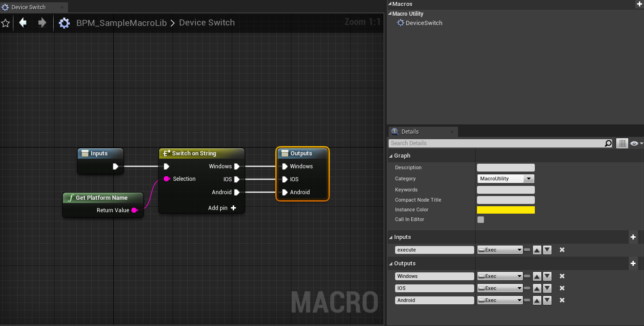The height and width of the screenshot is (326, 644).
Task: Switch to the Device Switch tab
Action: pos(28,7)
